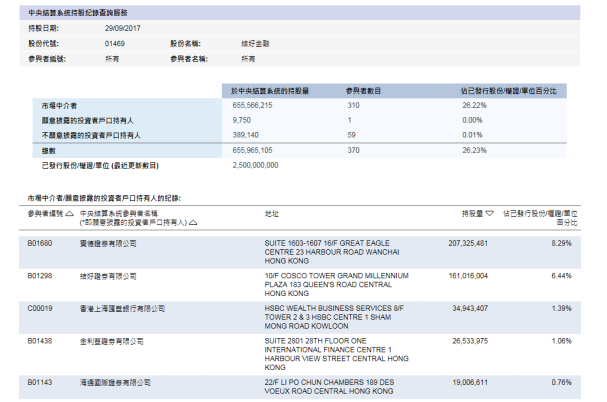The image size is (607, 402).
Task: Sort by 參與者編號 using its arrow
Action: pyautogui.click(x=70, y=214)
